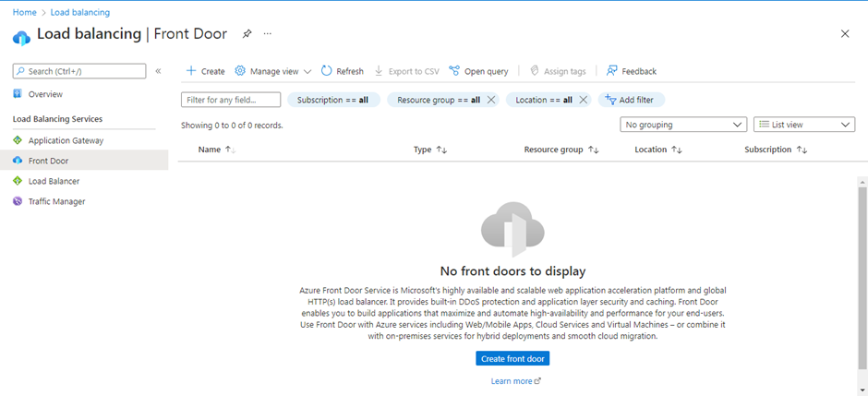Click the Refresh icon

(x=326, y=71)
